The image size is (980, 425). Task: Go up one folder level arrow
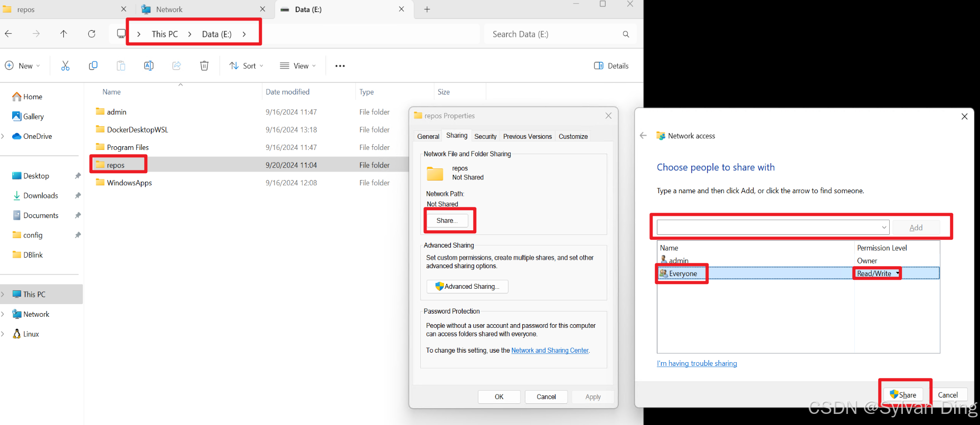63,34
